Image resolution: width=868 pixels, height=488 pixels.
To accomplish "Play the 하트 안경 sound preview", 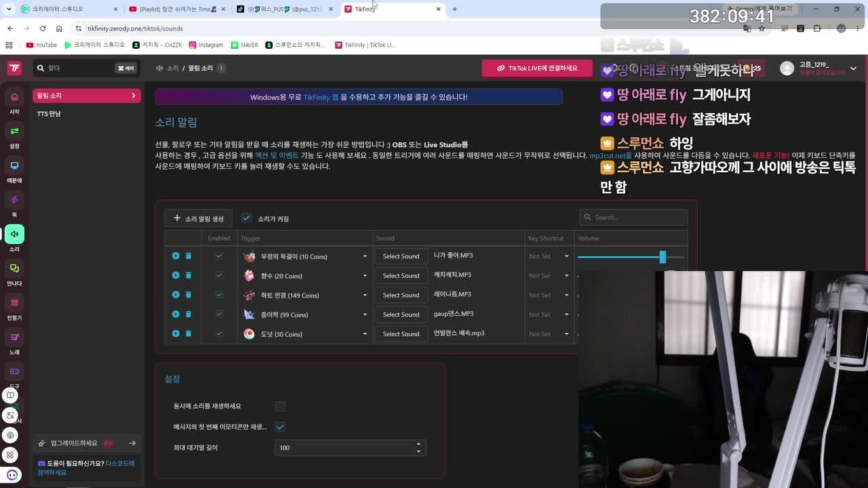I will pos(176,295).
